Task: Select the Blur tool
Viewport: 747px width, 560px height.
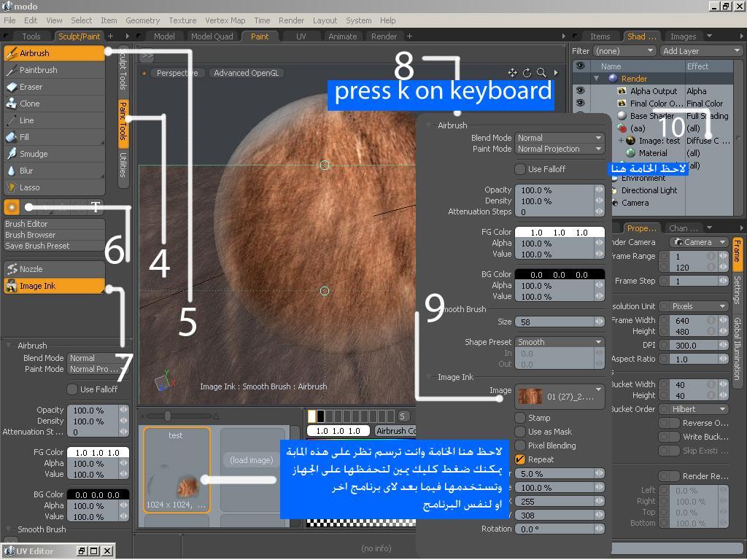Action: pyautogui.click(x=54, y=171)
